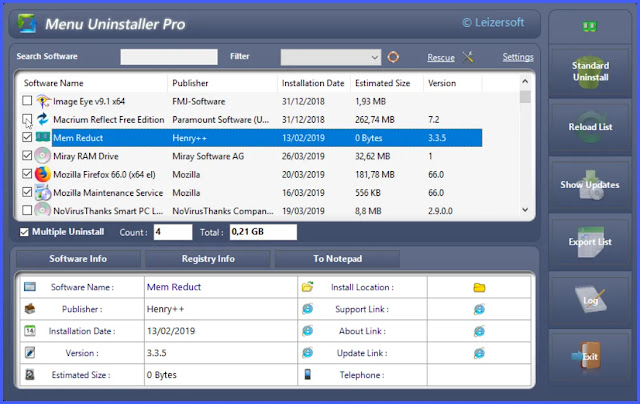Viewport: 640px width, 404px height.
Task: Open the Support Link browser icon
Action: point(479,309)
